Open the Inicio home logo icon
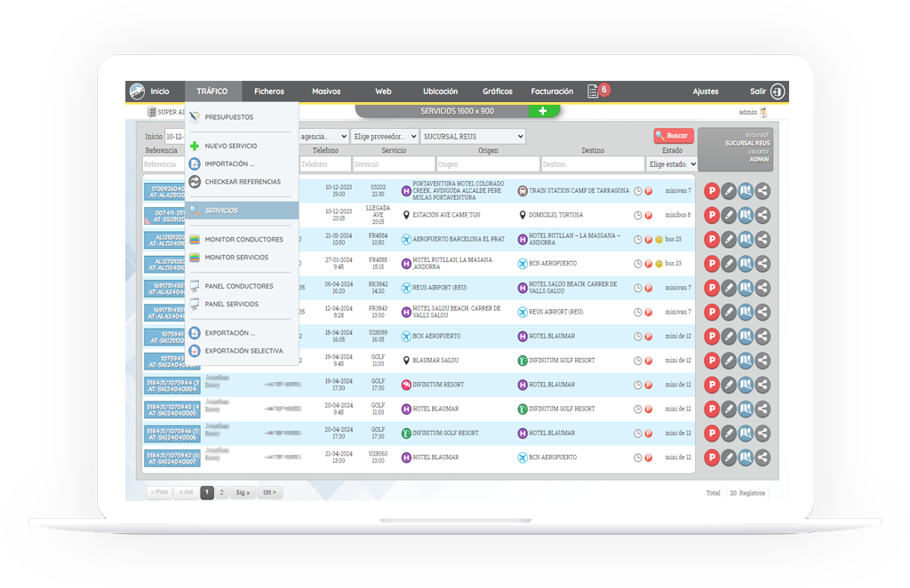Viewport: 910px width, 588px height. pos(138,91)
